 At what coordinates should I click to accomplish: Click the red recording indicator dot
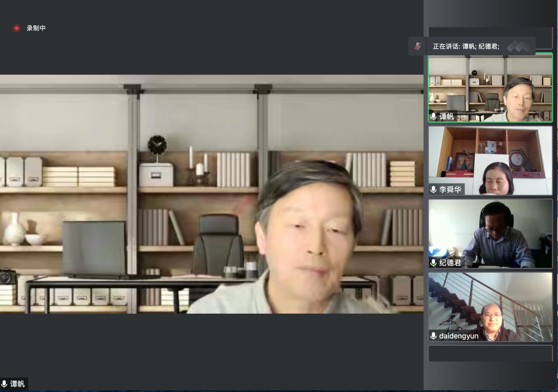(17, 28)
